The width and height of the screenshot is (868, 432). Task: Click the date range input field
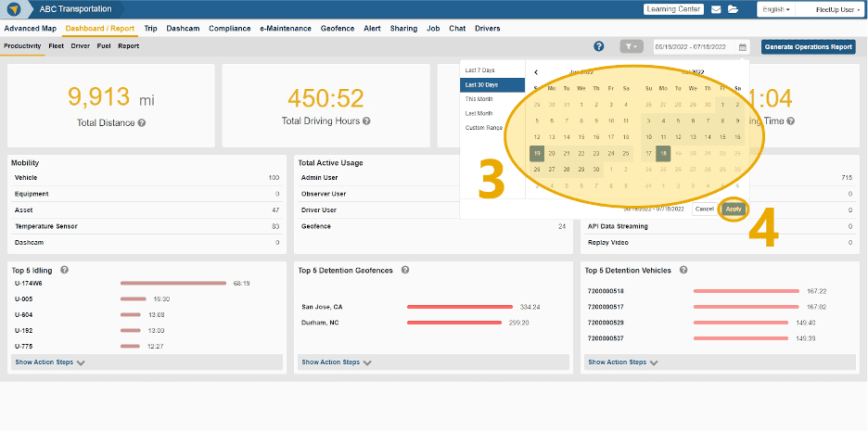point(695,46)
